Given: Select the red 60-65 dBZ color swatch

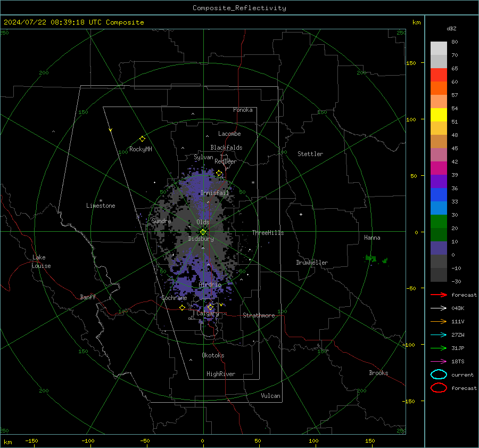Looking at the screenshot, I should tap(439, 75).
